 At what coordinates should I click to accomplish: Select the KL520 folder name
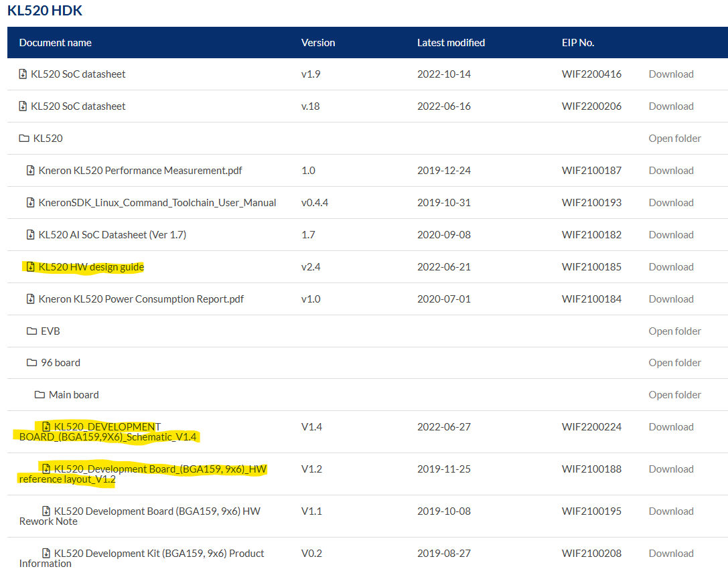[48, 139]
